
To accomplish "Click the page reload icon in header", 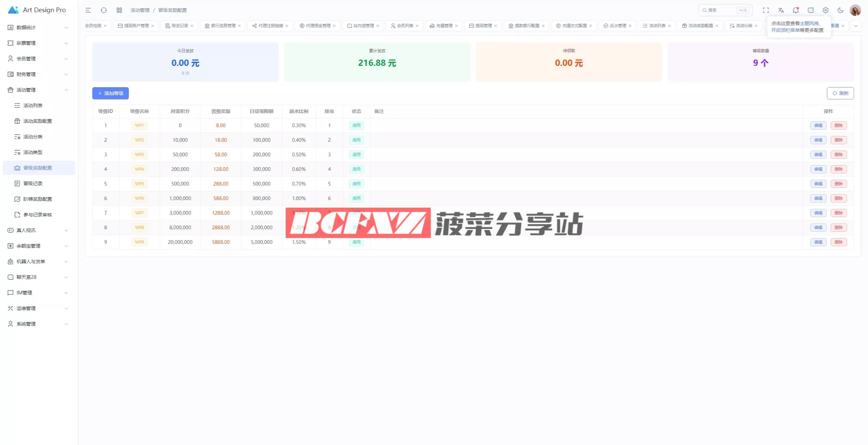I will click(x=104, y=10).
